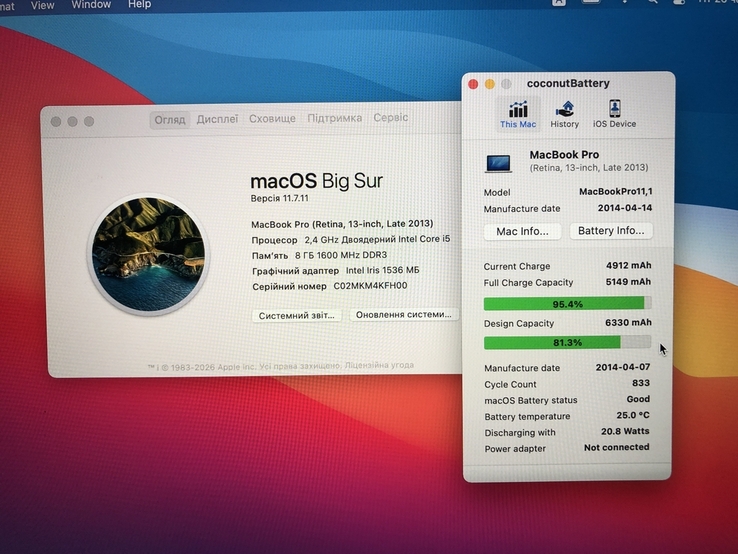Viewport: 738px width, 554px height.
Task: Click the Design Capacity 6330 mAh value
Action: pos(628,322)
